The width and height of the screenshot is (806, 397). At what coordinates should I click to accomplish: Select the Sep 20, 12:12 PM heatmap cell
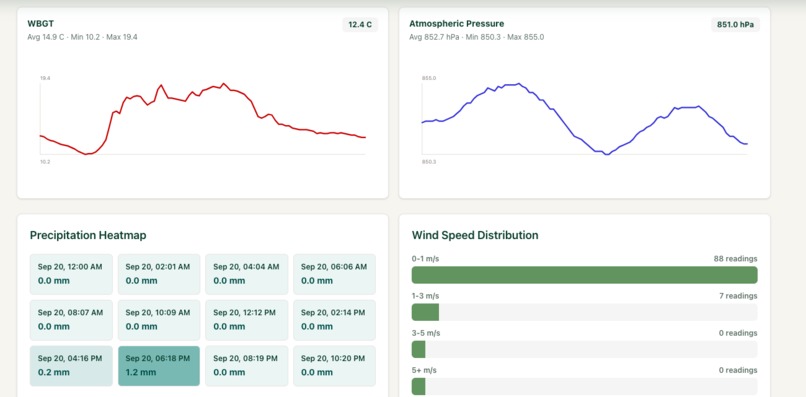(247, 320)
